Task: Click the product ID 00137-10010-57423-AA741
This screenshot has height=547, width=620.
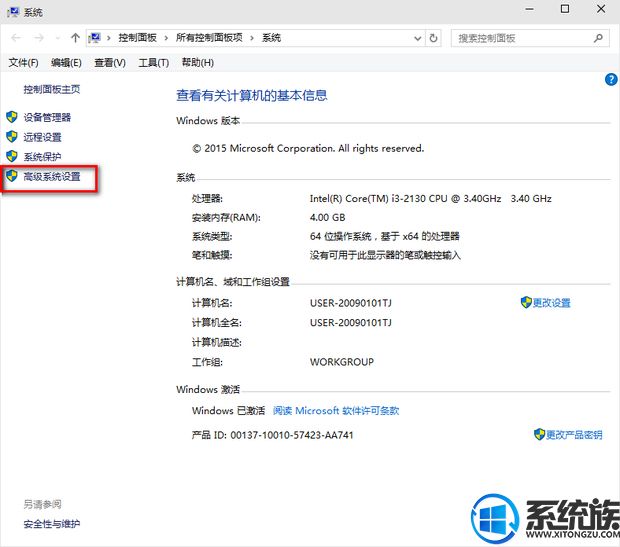Action: pyautogui.click(x=292, y=435)
